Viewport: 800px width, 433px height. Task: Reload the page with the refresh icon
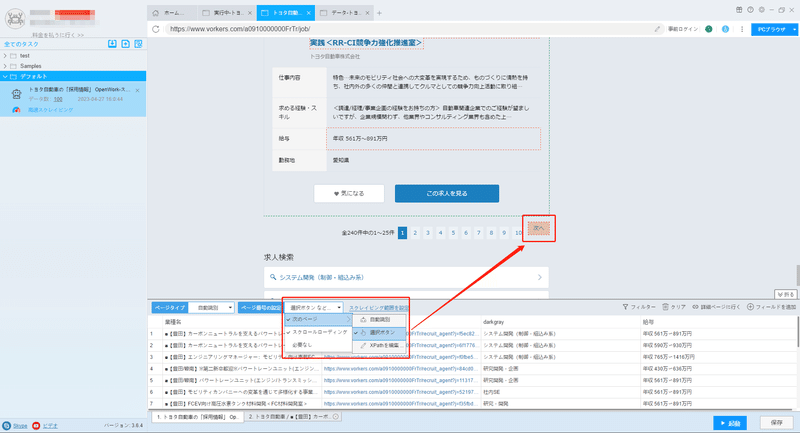point(156,29)
